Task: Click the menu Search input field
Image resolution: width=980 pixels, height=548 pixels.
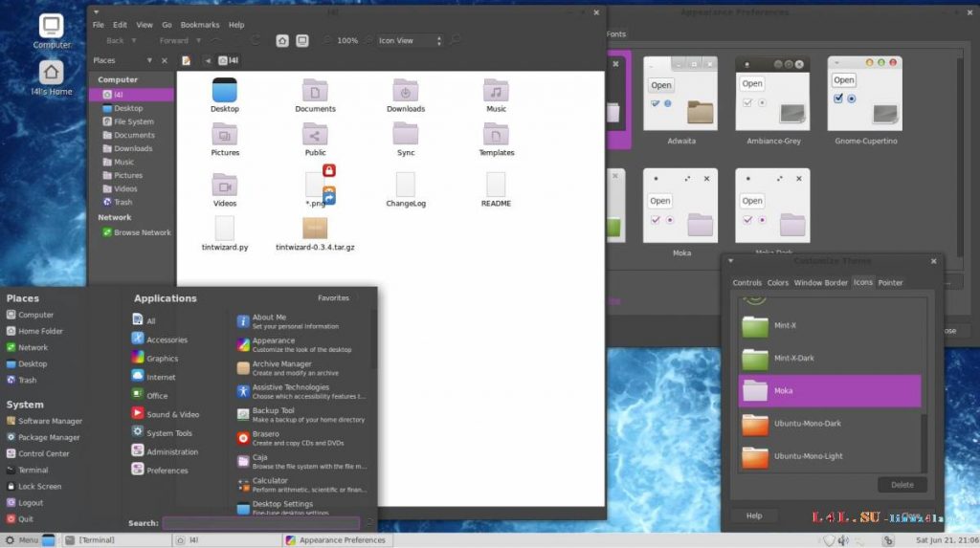Action: click(x=260, y=523)
